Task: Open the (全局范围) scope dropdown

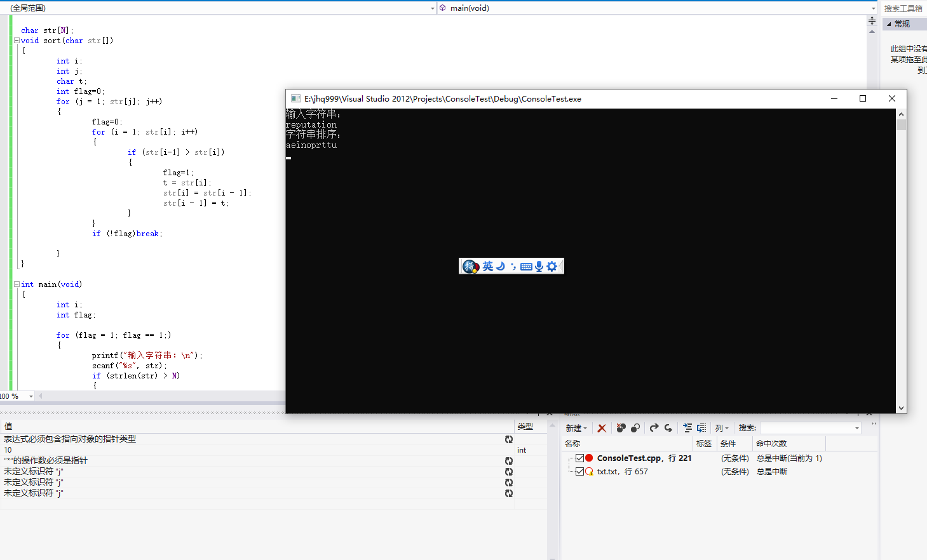Action: click(x=432, y=8)
